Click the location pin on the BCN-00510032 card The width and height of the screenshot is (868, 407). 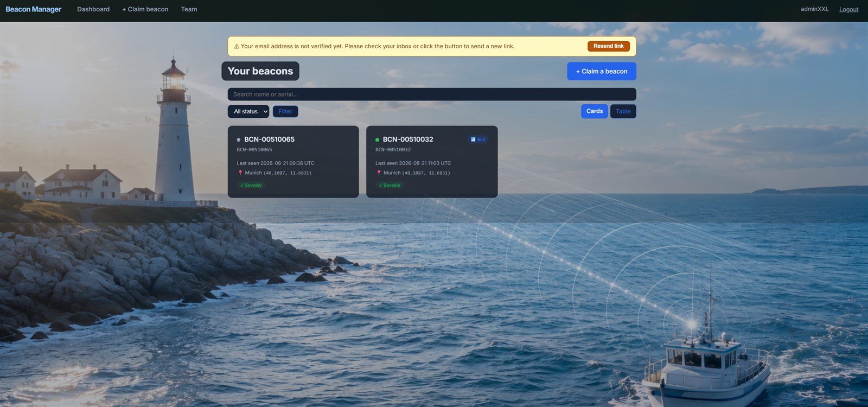click(379, 173)
